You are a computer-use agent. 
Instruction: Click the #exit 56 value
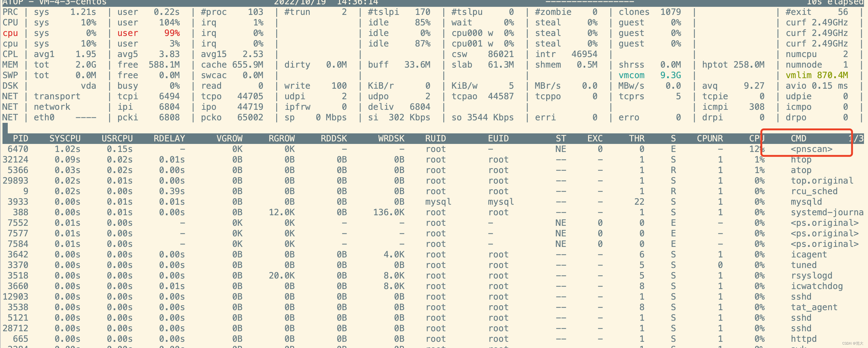[817, 12]
